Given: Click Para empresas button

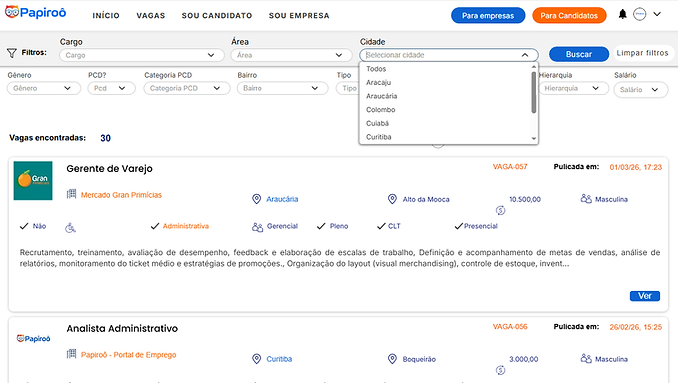Looking at the screenshot, I should [x=488, y=16].
